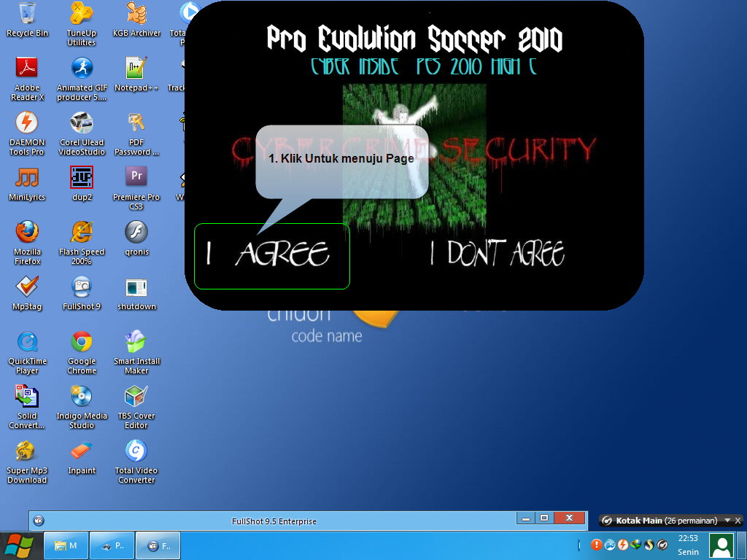This screenshot has width=747, height=560.
Task: Select the Indigo Media Studio icon
Action: point(82,407)
